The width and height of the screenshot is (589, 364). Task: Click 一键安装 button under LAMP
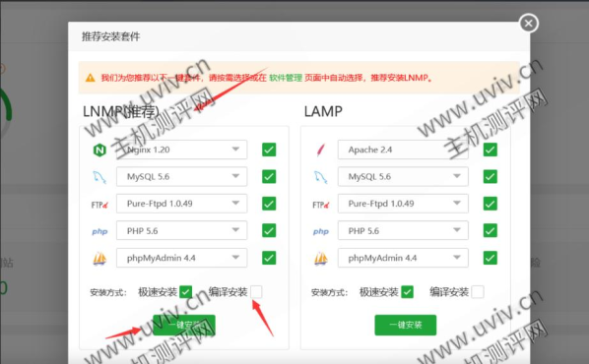pyautogui.click(x=406, y=325)
